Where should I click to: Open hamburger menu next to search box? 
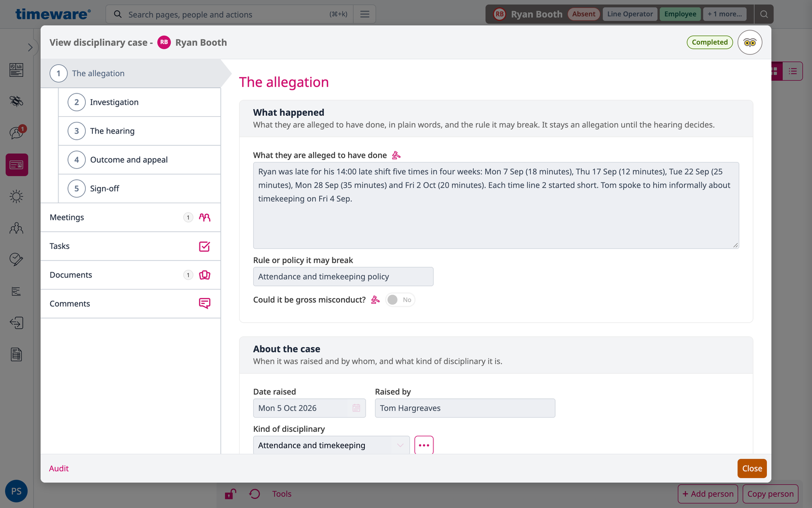[x=364, y=14]
